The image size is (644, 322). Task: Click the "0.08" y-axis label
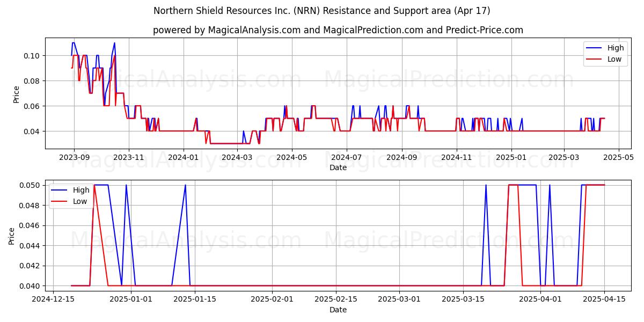pos(33,81)
